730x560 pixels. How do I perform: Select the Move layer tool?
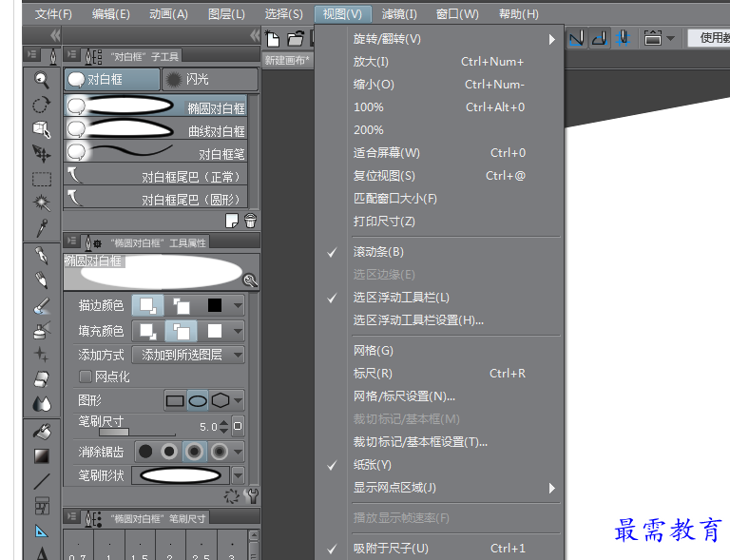[x=42, y=154]
